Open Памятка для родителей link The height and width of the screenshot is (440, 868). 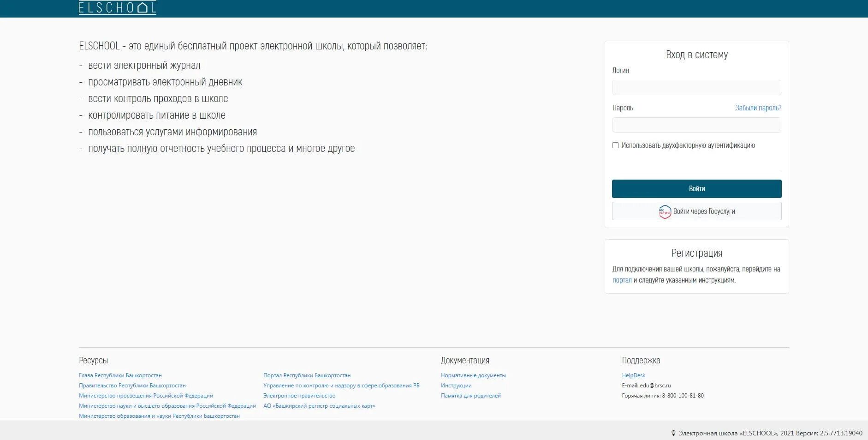pyautogui.click(x=471, y=396)
